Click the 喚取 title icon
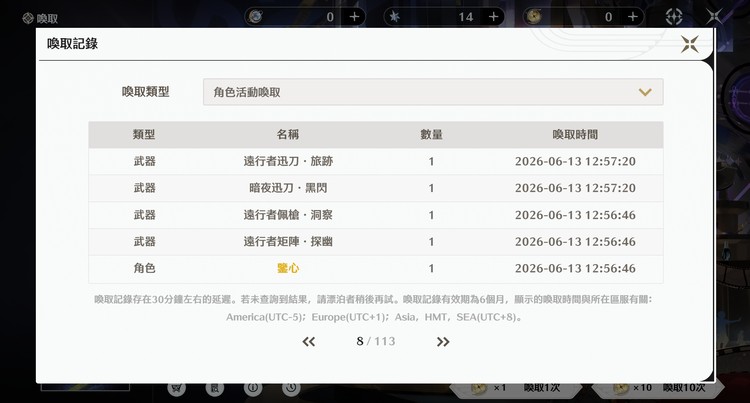The image size is (750, 403). tap(28, 18)
